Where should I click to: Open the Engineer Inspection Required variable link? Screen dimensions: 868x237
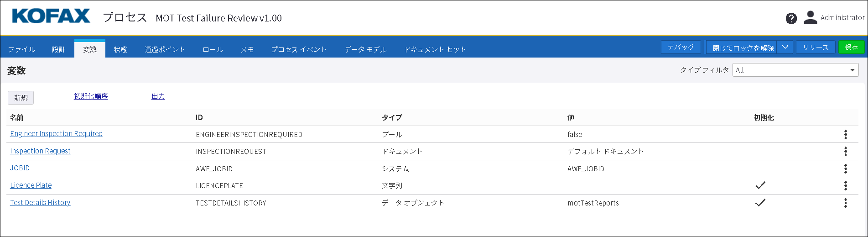(x=56, y=134)
